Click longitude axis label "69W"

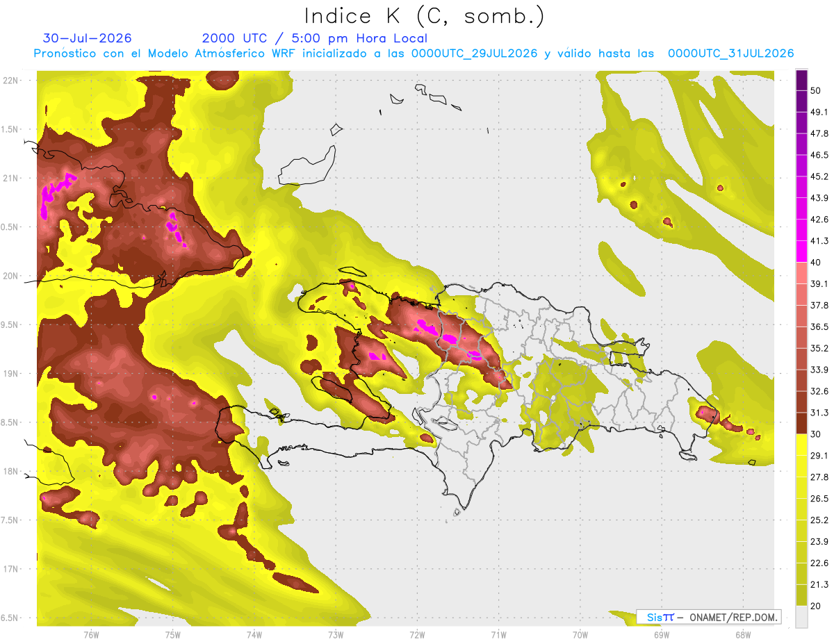[x=661, y=635]
